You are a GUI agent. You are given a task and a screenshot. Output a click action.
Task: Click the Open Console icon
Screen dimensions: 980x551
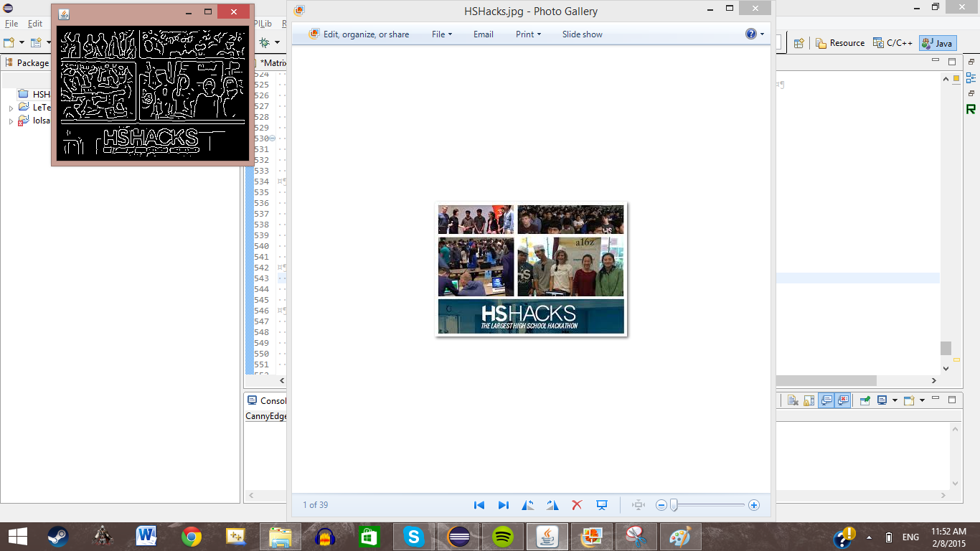(909, 400)
